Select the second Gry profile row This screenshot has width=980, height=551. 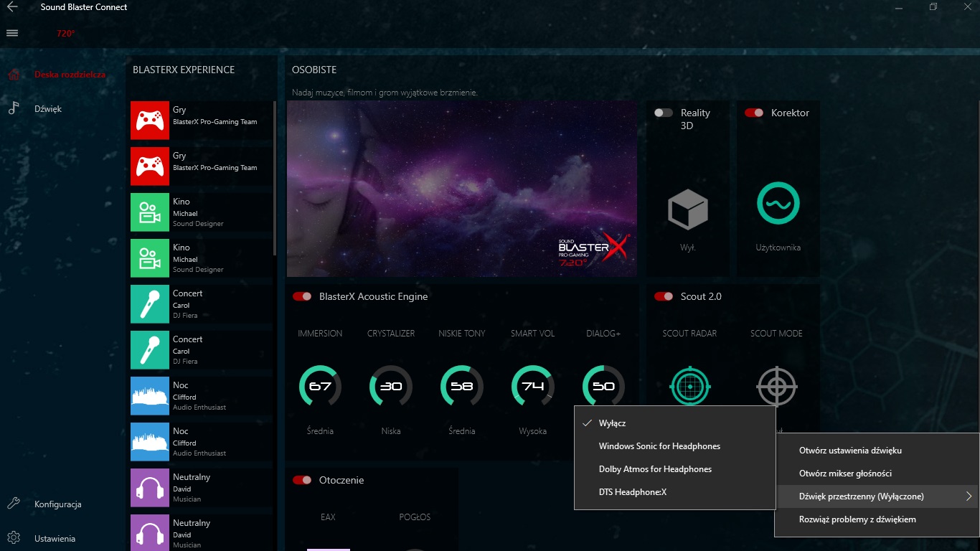coord(202,166)
